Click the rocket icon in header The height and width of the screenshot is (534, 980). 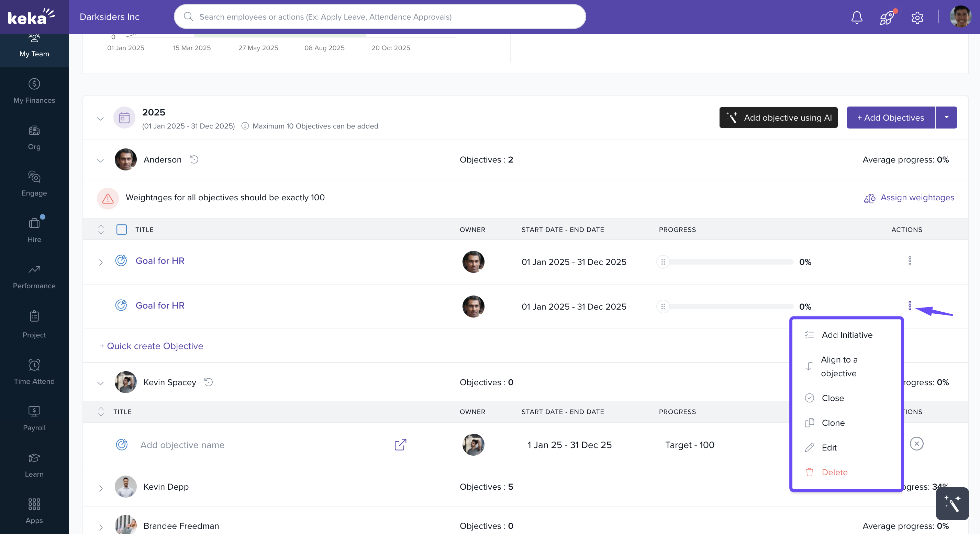pos(887,17)
